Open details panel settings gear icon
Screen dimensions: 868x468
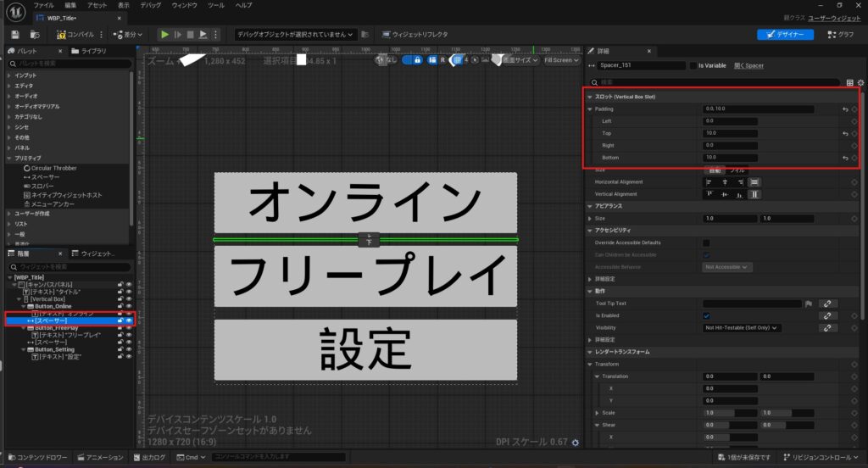pos(860,82)
